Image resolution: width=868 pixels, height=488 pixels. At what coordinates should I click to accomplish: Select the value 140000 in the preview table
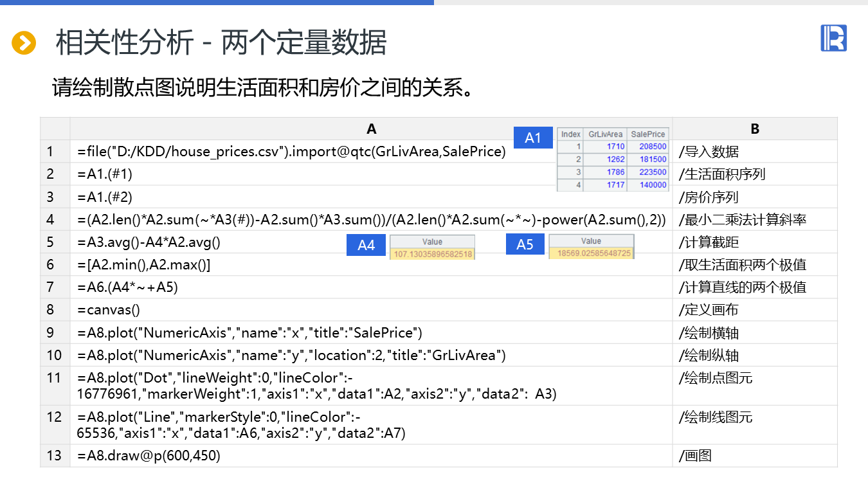[653, 185]
